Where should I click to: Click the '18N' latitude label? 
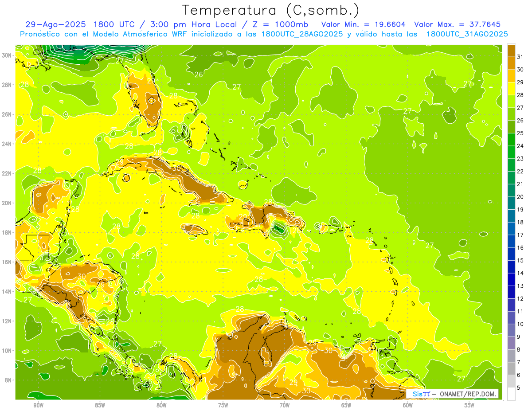[7, 232]
